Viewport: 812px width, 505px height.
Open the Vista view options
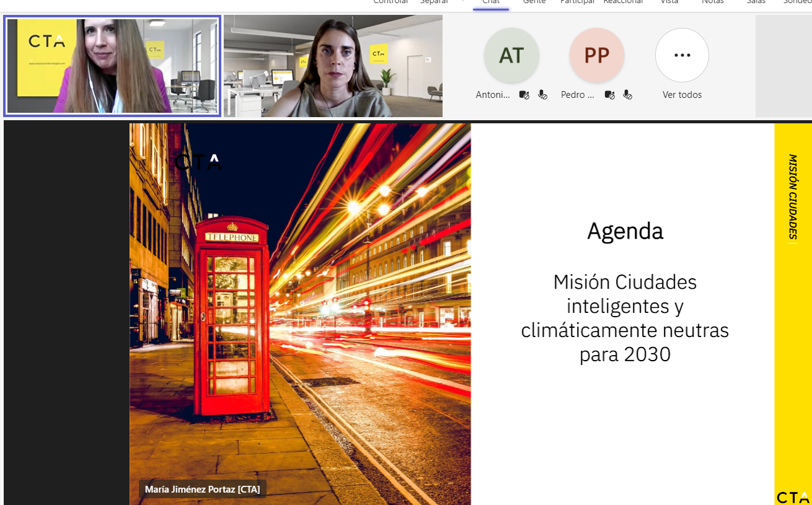(x=669, y=2)
